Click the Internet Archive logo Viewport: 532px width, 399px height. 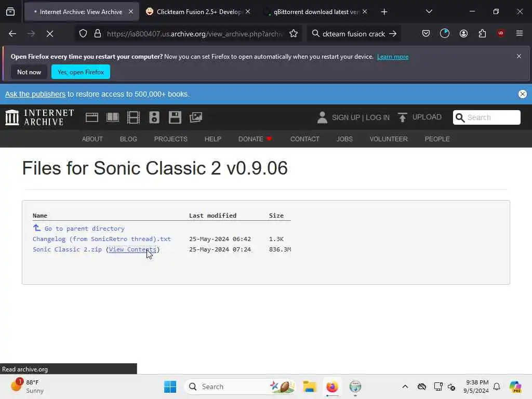[x=39, y=117]
